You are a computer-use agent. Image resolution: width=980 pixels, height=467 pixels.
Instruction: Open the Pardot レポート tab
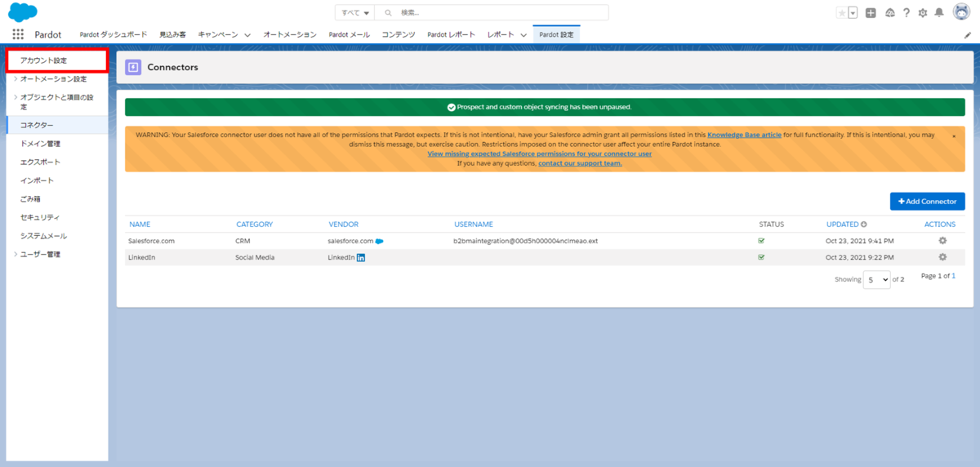452,35
